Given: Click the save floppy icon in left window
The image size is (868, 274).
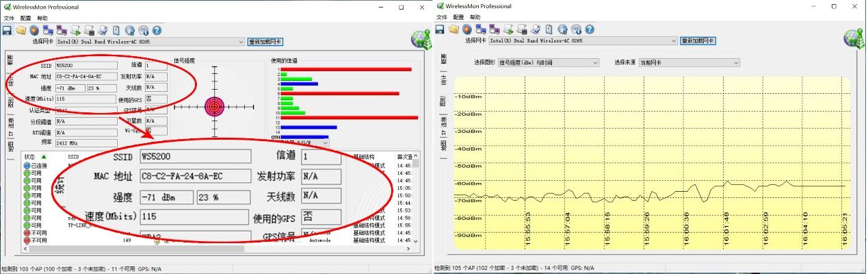Looking at the screenshot, I should (8, 30).
